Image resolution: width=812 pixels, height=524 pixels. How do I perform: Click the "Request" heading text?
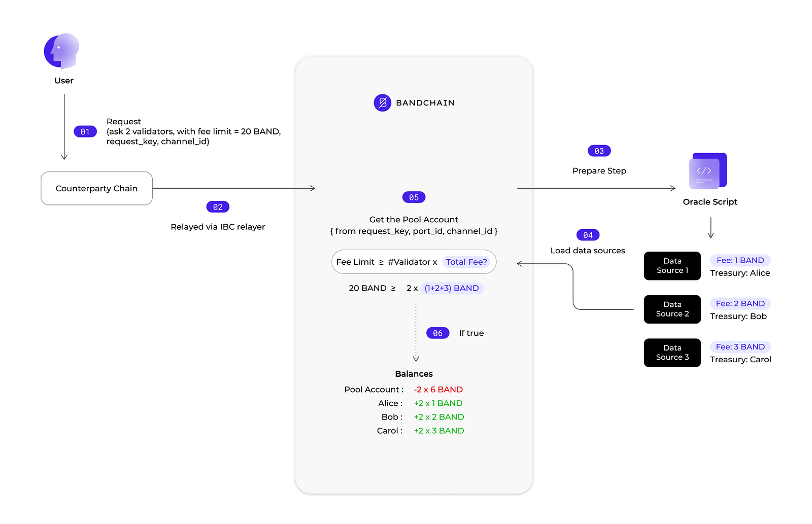coord(124,122)
